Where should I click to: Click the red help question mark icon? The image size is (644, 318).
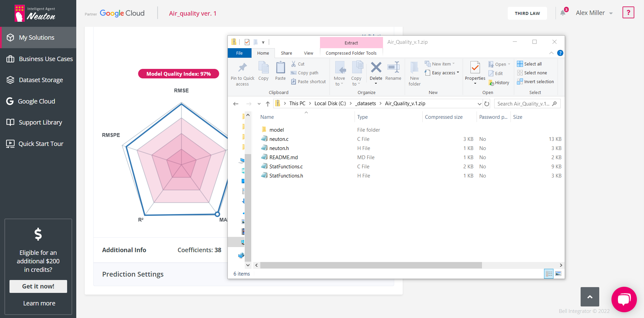(x=628, y=13)
